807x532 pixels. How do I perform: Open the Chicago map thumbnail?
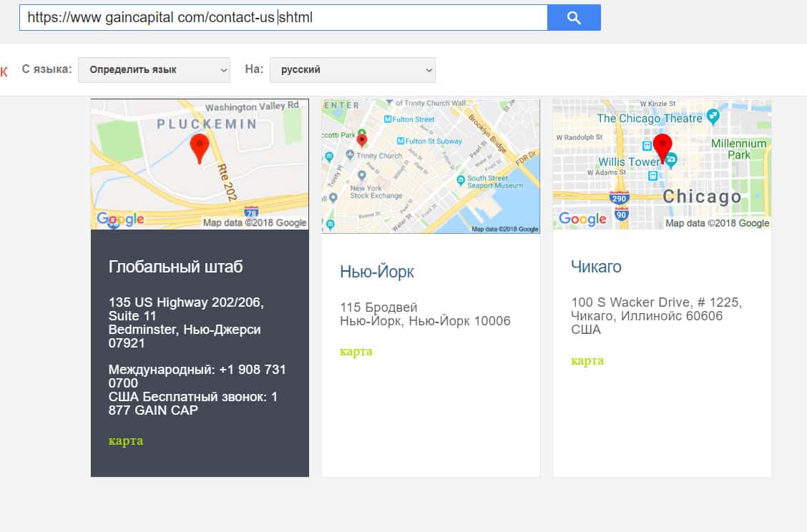(662, 164)
